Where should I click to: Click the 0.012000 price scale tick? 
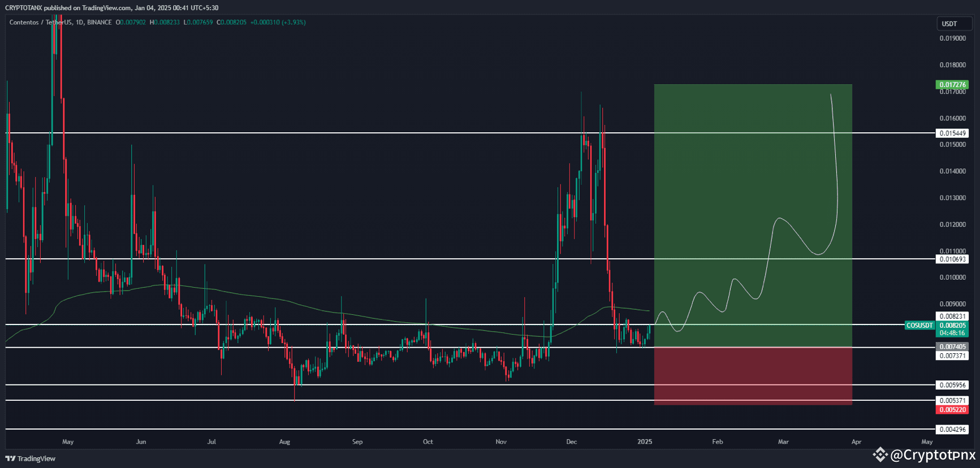pyautogui.click(x=952, y=225)
